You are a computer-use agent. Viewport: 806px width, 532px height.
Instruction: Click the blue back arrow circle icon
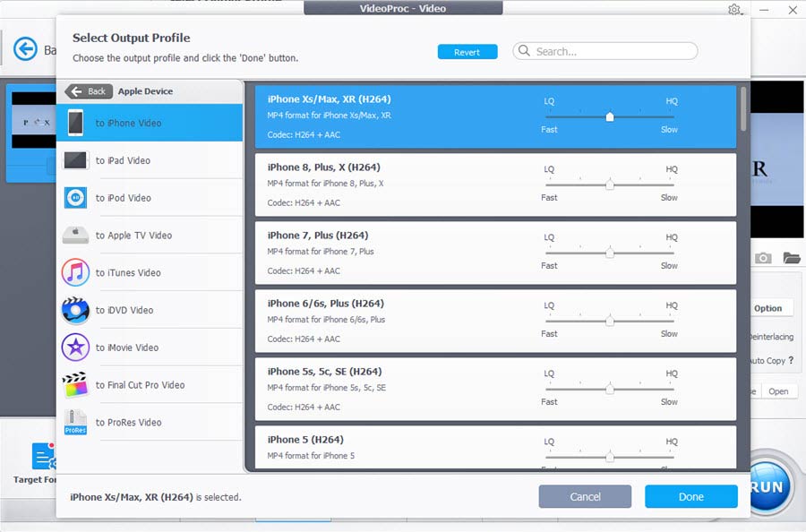(25, 49)
